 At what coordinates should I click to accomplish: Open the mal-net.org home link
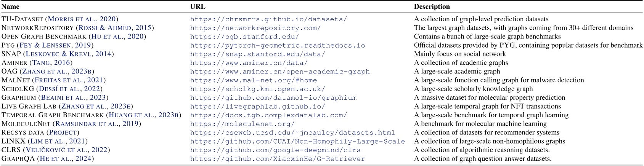254,80
